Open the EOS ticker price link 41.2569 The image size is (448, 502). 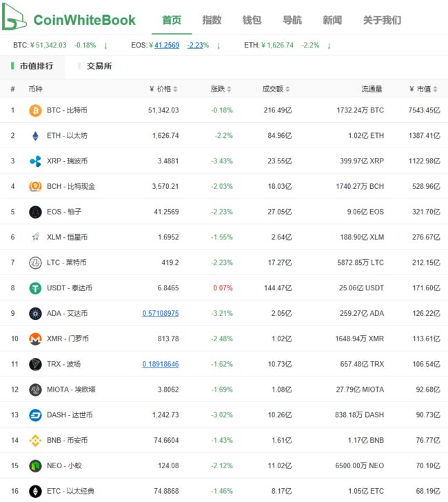point(167,45)
